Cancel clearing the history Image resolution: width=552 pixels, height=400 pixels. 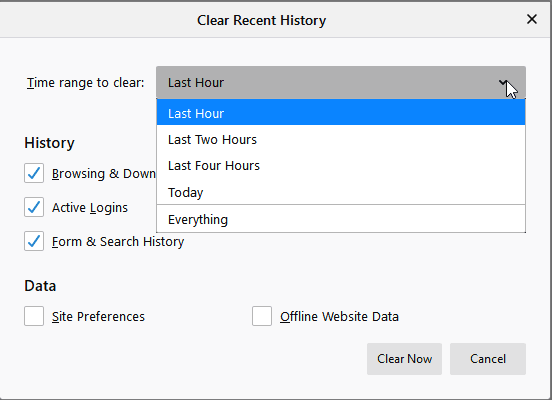point(488,359)
